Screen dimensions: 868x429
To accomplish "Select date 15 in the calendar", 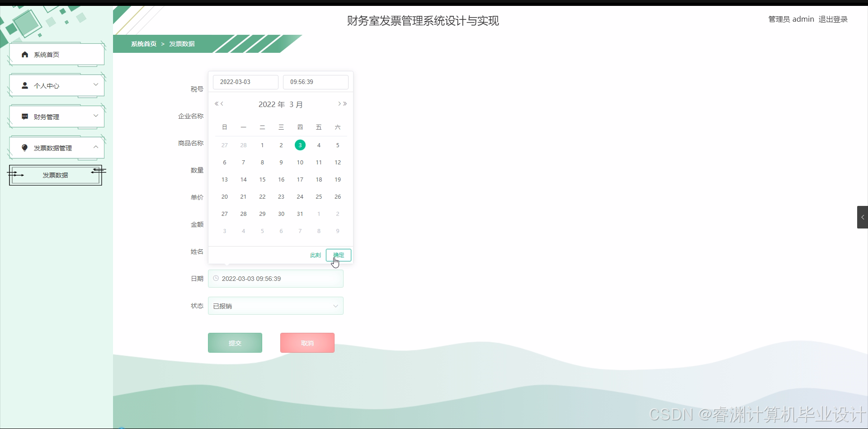I will pyautogui.click(x=262, y=179).
